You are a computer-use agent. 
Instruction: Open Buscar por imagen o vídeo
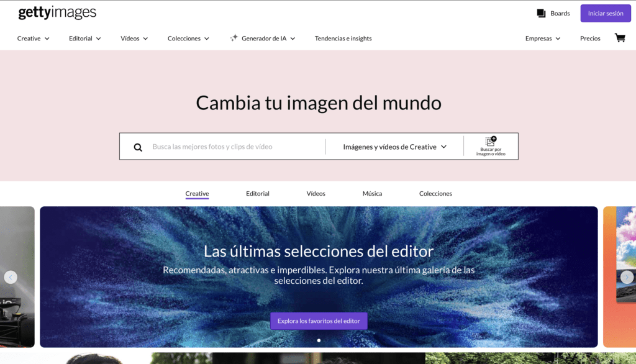click(491, 147)
